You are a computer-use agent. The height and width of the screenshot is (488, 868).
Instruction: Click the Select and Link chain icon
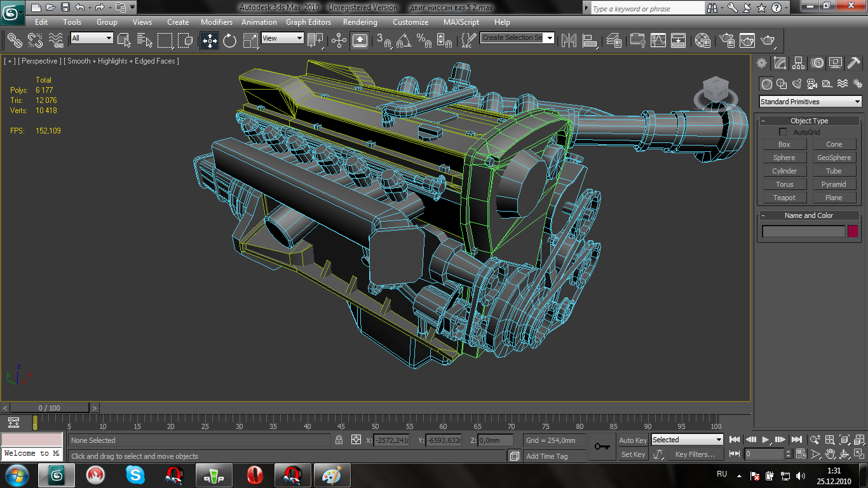click(14, 41)
